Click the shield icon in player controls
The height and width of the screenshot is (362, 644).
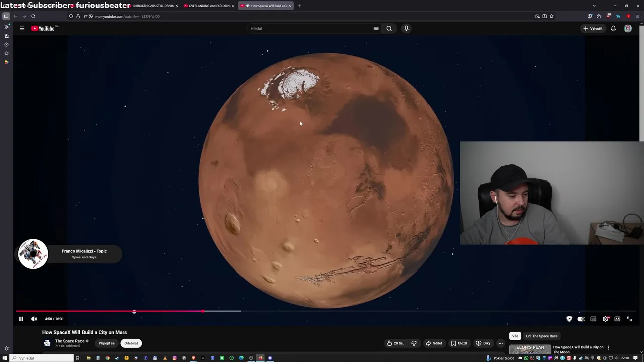pyautogui.click(x=569, y=319)
